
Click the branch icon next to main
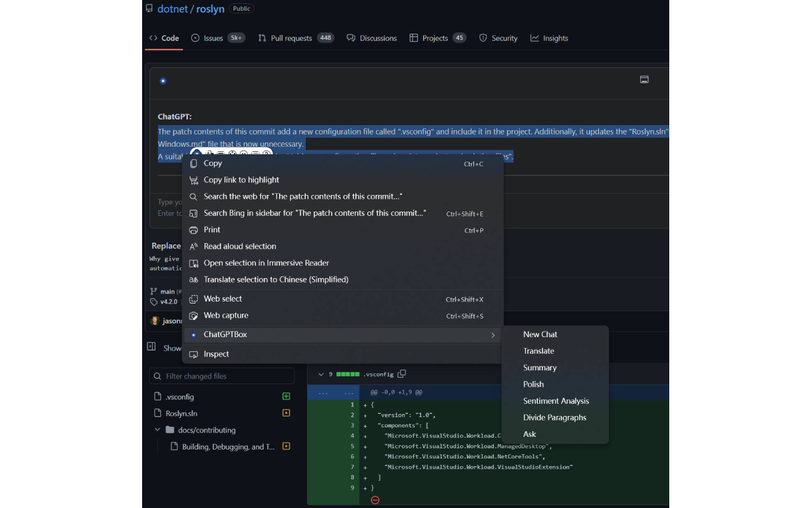[x=152, y=291]
